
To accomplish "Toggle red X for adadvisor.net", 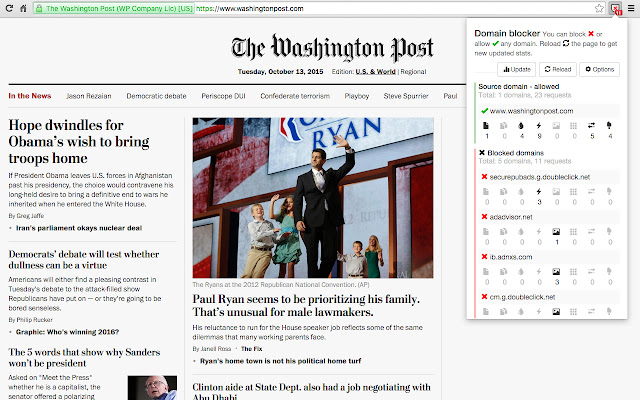I will pos(484,217).
